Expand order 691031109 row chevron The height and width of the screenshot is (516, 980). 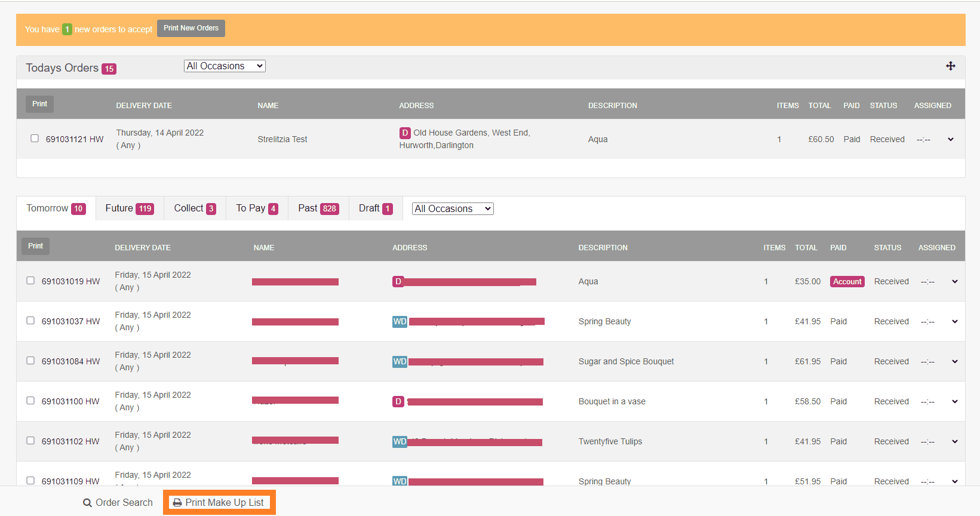(x=955, y=481)
